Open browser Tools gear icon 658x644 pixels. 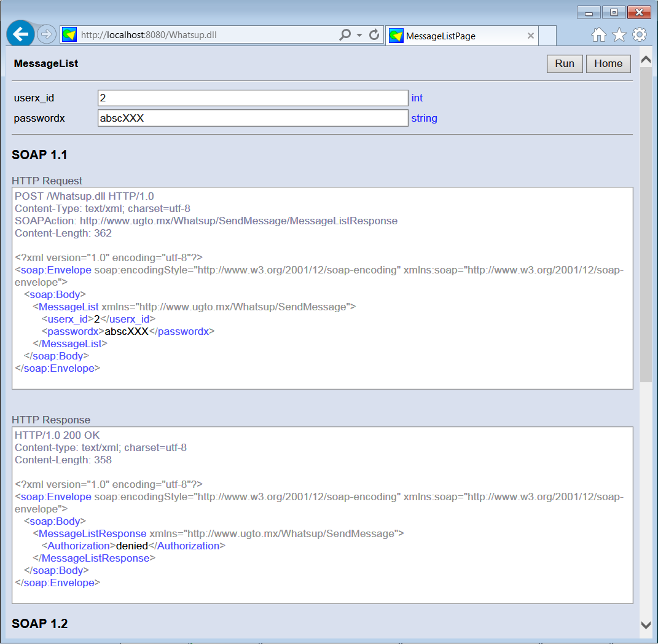(639, 35)
